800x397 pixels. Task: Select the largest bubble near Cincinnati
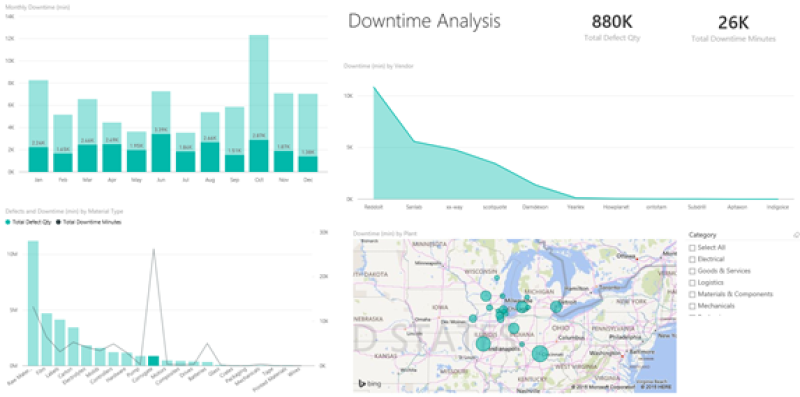540,353
